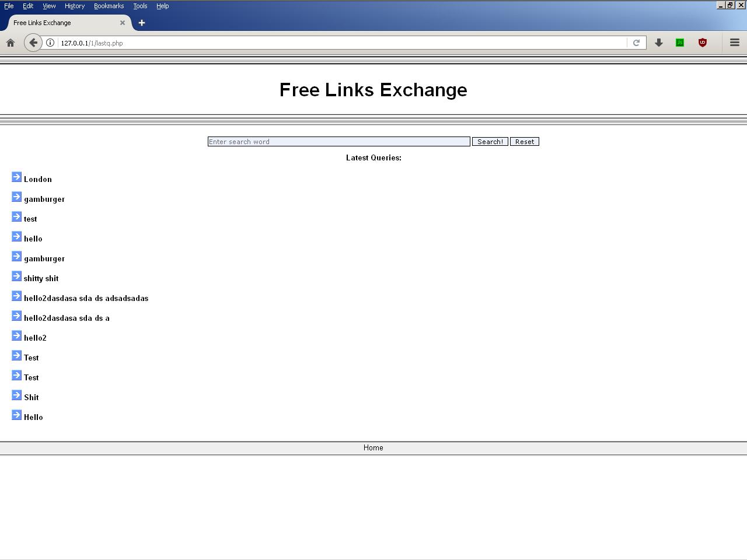Show site information via the info icon

[x=50, y=43]
